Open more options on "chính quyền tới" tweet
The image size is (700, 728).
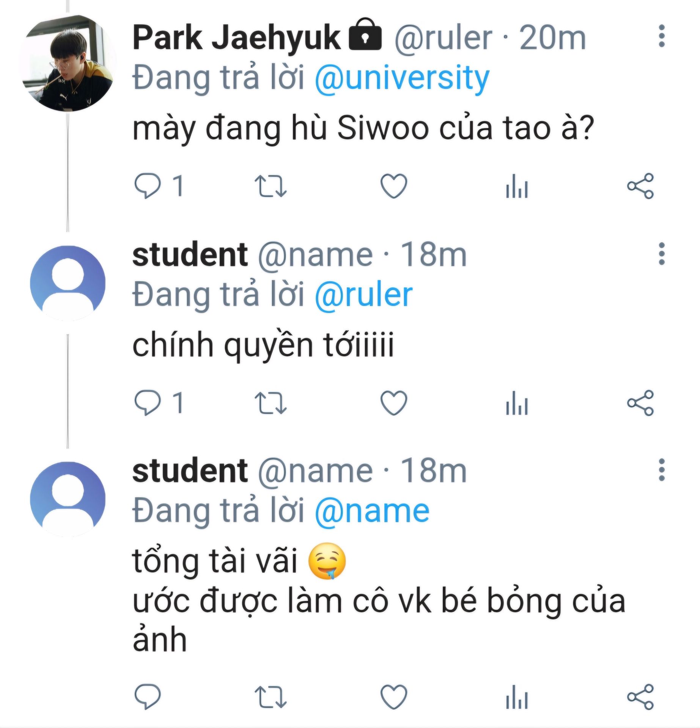tap(661, 254)
